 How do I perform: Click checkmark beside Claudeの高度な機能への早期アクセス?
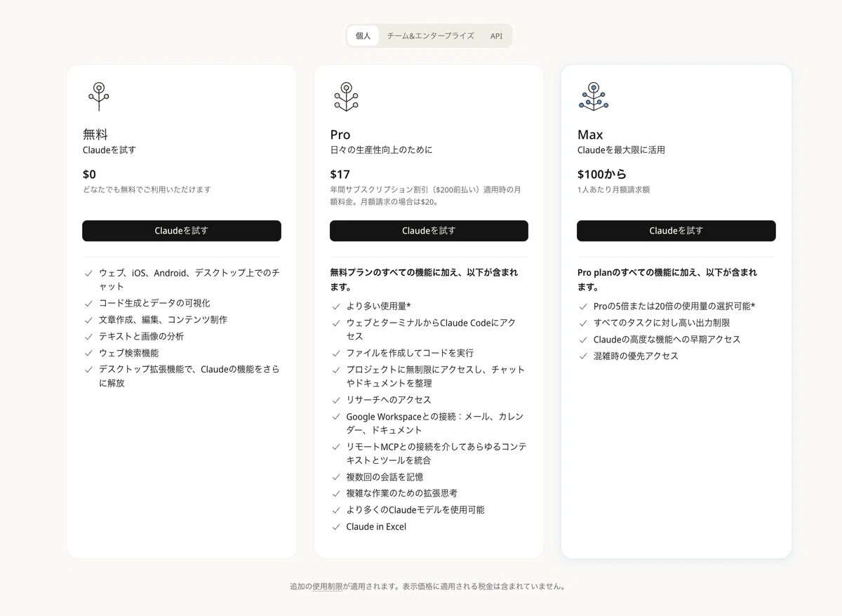583,340
